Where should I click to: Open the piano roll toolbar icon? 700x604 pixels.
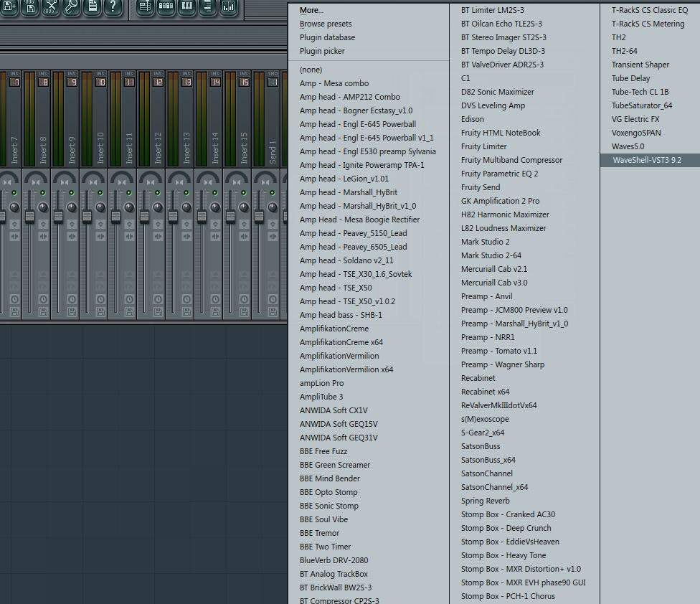click(186, 7)
